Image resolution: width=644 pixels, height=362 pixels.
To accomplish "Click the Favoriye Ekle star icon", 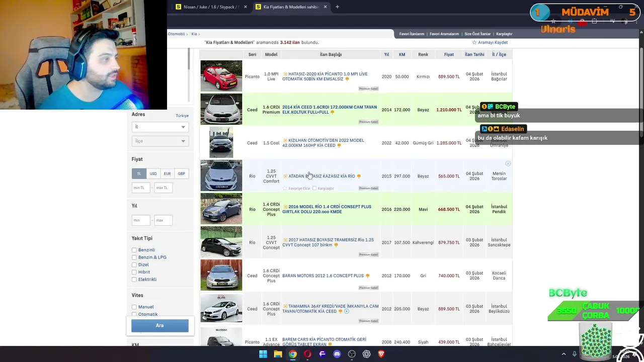I will [285, 189].
